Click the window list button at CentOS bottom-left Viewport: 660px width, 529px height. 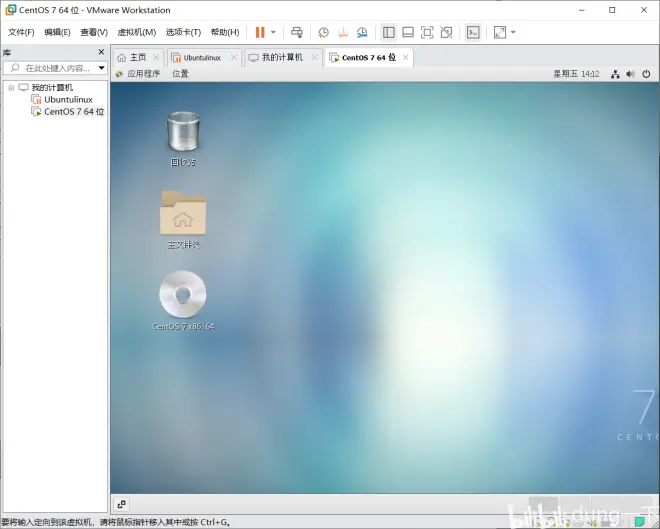pos(122,504)
